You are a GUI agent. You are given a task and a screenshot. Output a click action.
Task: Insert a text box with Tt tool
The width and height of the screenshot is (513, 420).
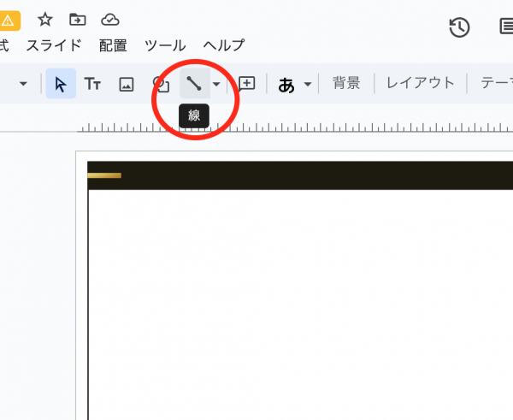[x=92, y=84]
